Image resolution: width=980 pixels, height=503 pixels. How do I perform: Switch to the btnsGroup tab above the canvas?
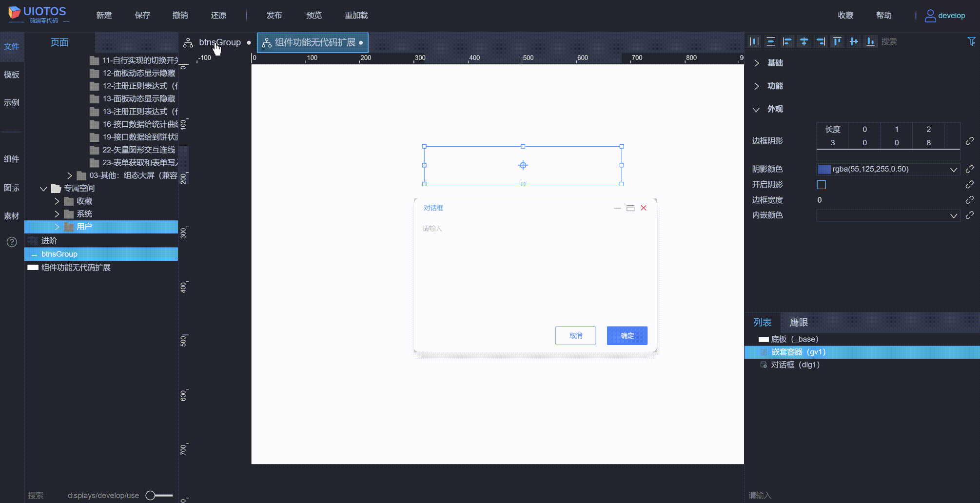tap(219, 42)
